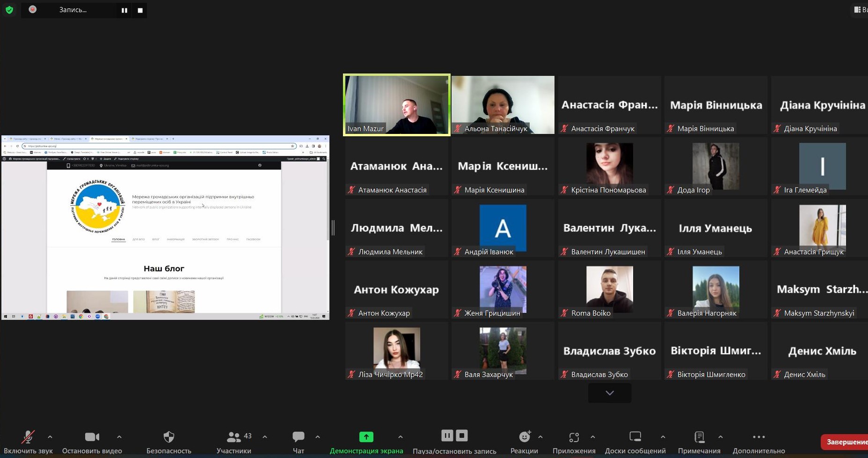Open the encryption shield info icon
This screenshot has height=458, width=868.
[x=9, y=10]
